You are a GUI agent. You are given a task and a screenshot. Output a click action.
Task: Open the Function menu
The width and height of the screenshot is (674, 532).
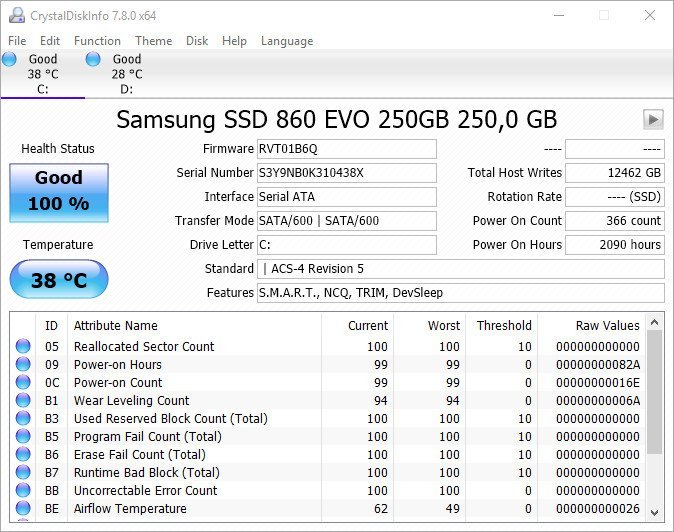pos(97,41)
